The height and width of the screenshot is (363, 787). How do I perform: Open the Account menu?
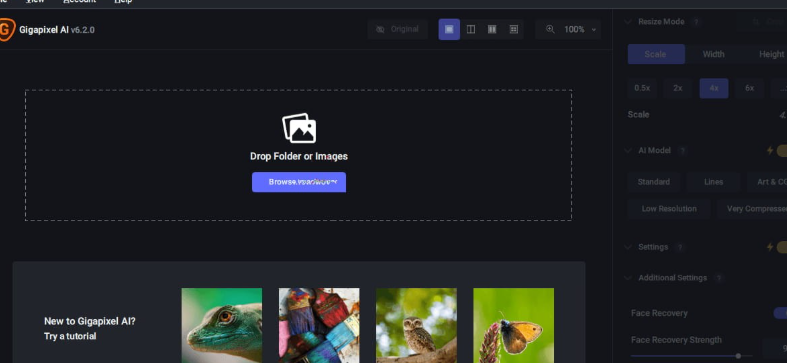pos(79,2)
